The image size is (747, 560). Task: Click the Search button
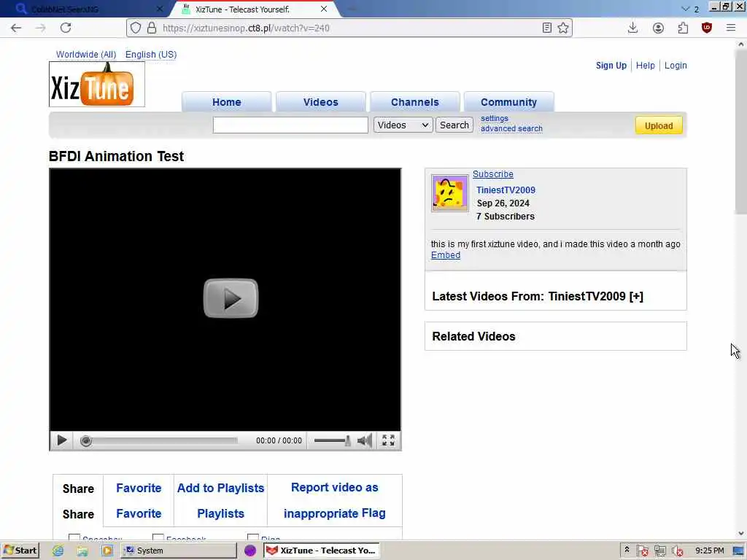pos(454,125)
